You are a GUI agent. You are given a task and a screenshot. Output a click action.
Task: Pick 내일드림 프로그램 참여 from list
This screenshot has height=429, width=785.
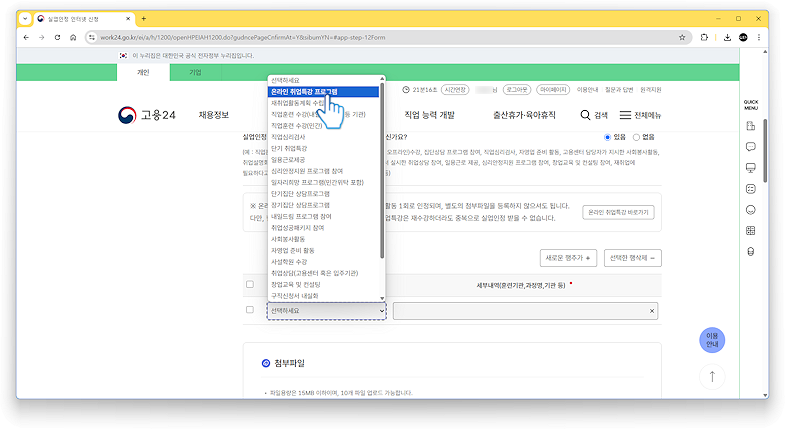(x=323, y=217)
